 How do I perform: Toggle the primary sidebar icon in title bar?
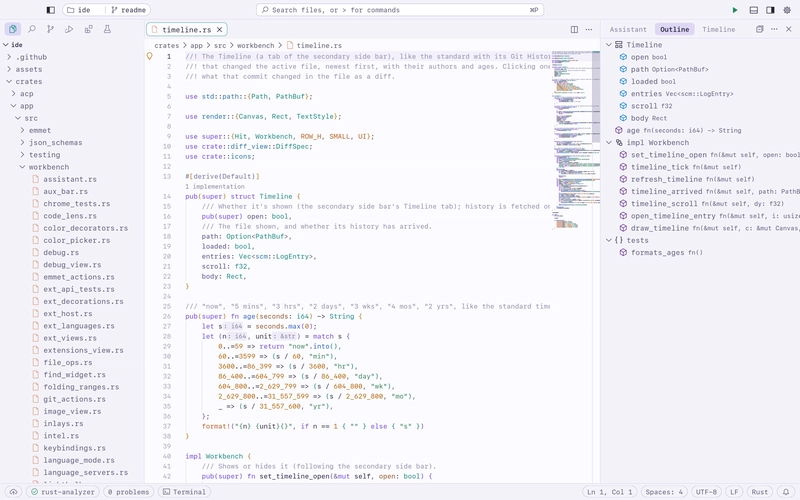[x=51, y=10]
